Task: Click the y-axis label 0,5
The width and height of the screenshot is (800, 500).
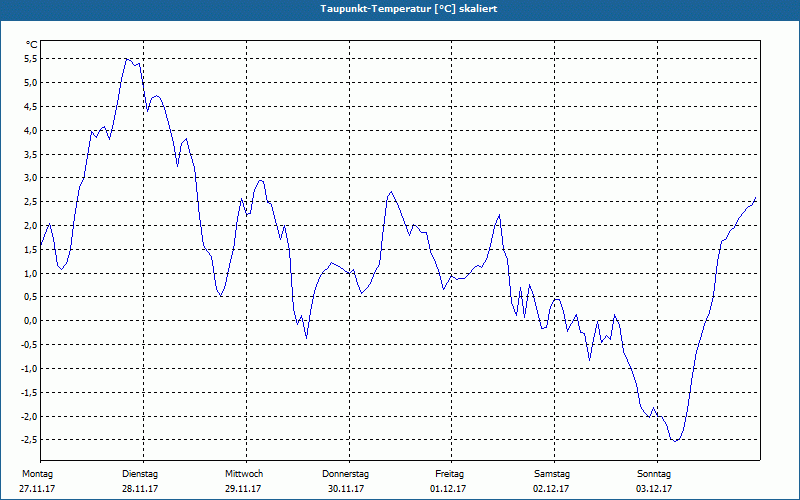Action: click(x=31, y=297)
